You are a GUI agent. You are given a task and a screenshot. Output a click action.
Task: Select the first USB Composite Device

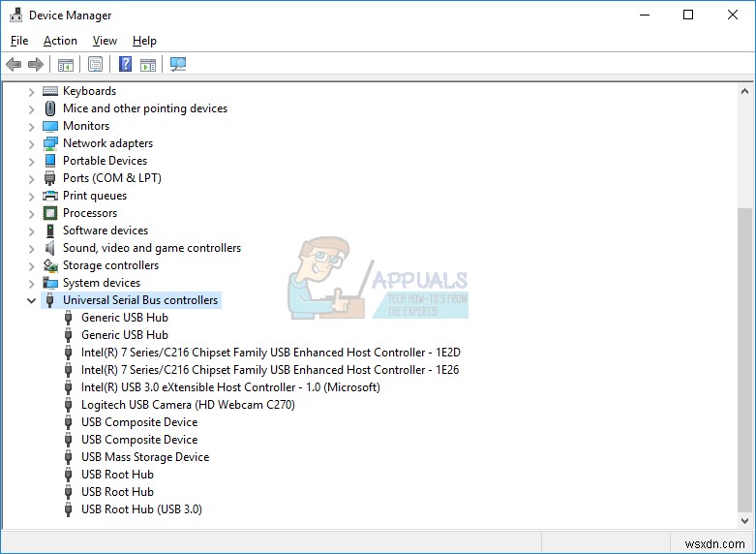(139, 421)
